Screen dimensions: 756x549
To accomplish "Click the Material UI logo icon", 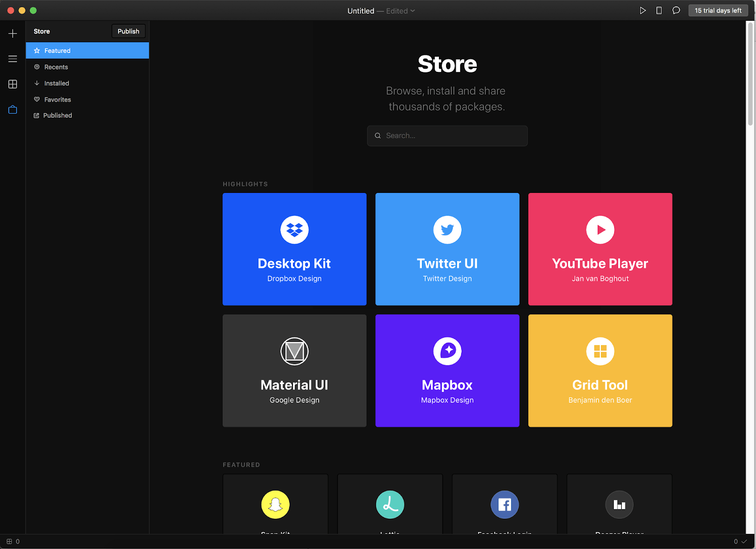I will point(294,351).
